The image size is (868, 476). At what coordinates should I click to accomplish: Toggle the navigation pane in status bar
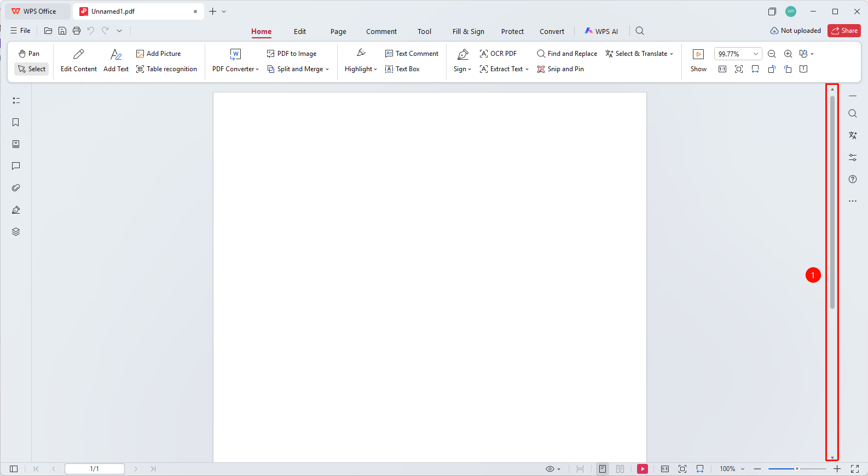coord(14,469)
